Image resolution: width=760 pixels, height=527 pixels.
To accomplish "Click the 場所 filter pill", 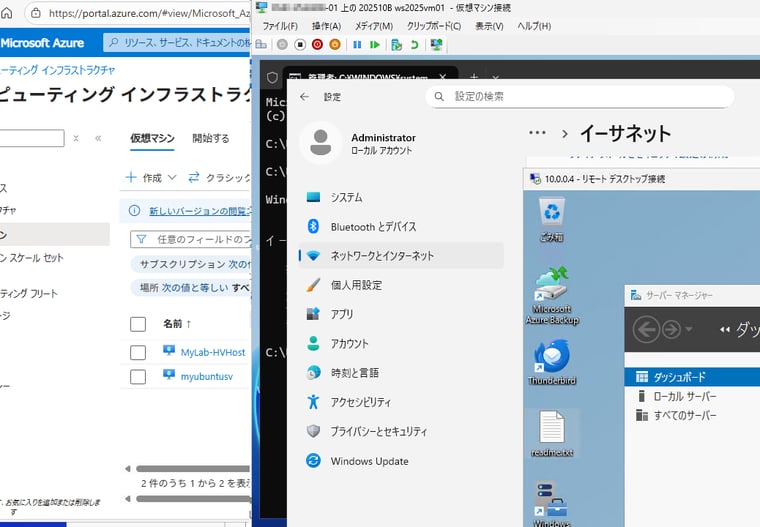I will pyautogui.click(x=190, y=287).
